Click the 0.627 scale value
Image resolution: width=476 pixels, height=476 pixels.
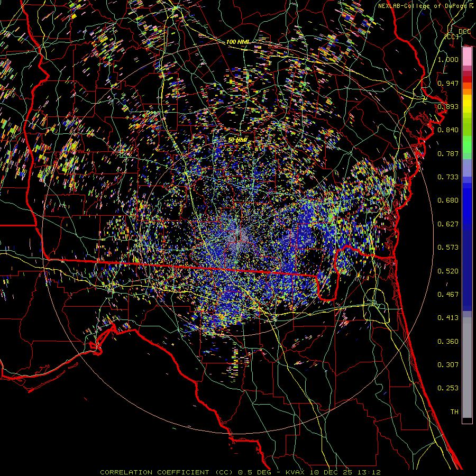[448, 224]
